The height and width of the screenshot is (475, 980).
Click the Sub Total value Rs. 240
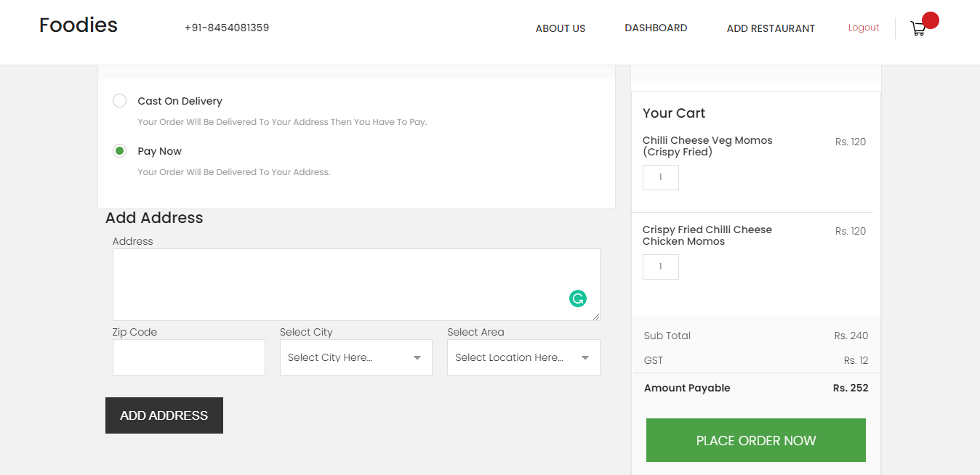tap(851, 336)
